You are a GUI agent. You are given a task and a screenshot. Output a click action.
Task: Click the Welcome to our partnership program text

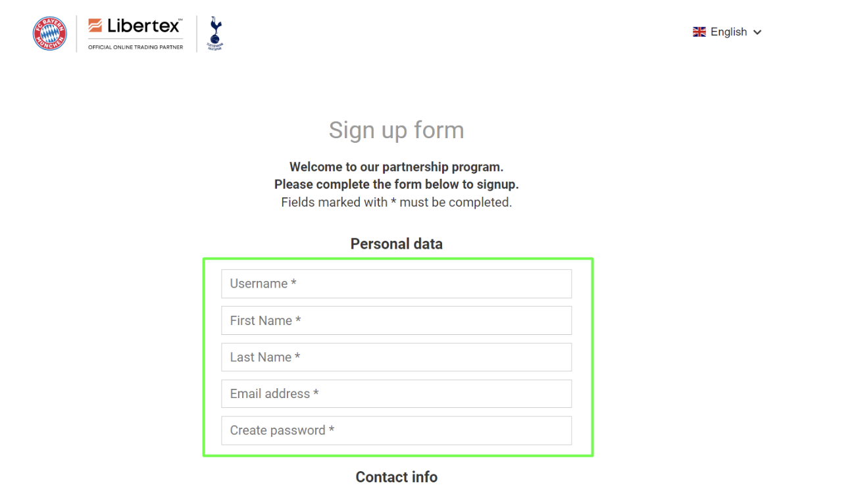[x=396, y=166]
